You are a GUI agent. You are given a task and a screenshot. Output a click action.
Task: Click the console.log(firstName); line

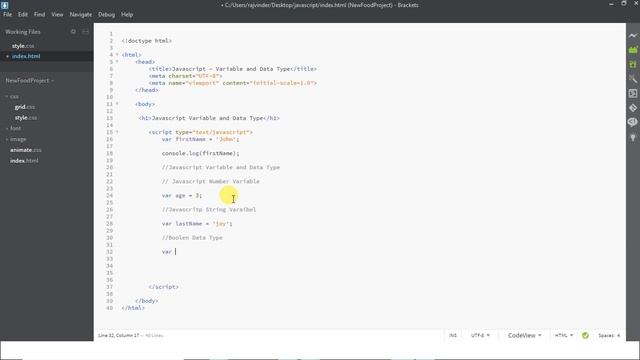(200, 153)
